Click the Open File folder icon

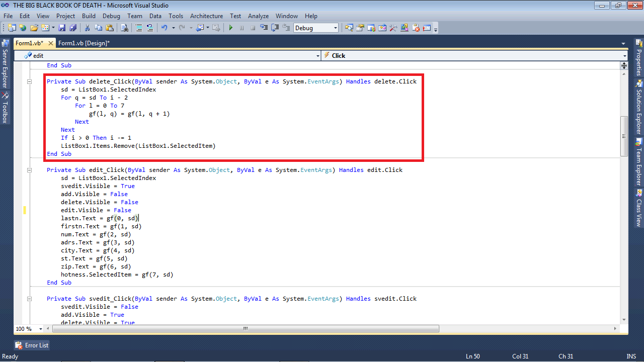point(34,28)
